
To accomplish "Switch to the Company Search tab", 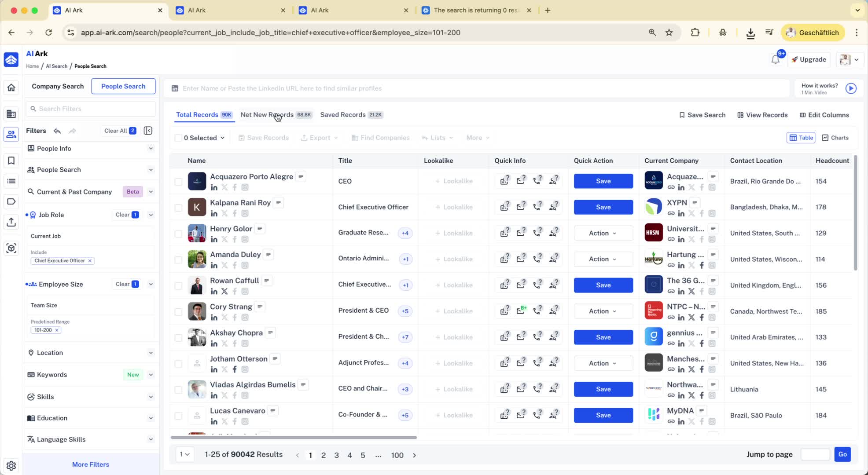I will (x=58, y=86).
